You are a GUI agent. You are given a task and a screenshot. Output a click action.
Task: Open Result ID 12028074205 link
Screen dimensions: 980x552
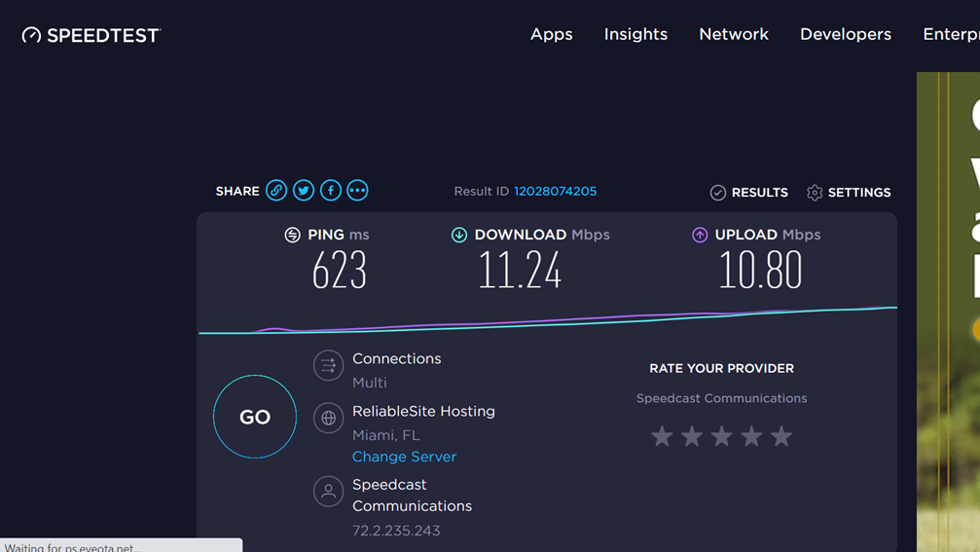tap(555, 192)
